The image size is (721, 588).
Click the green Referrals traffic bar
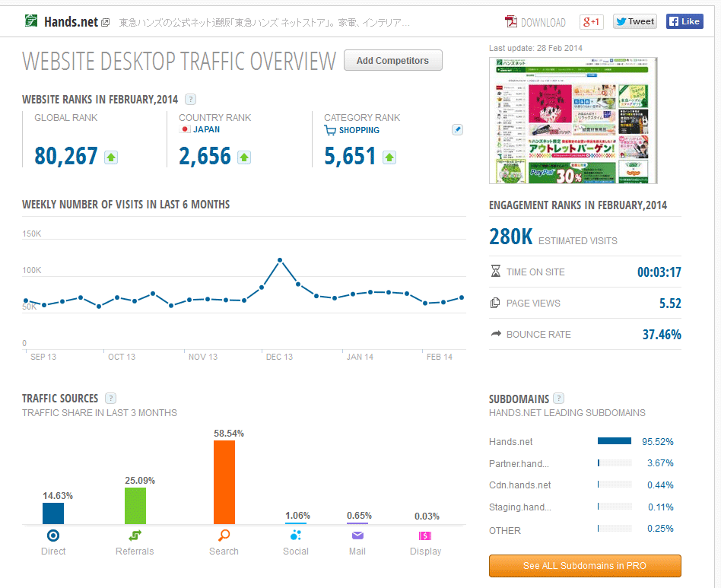[x=135, y=506]
